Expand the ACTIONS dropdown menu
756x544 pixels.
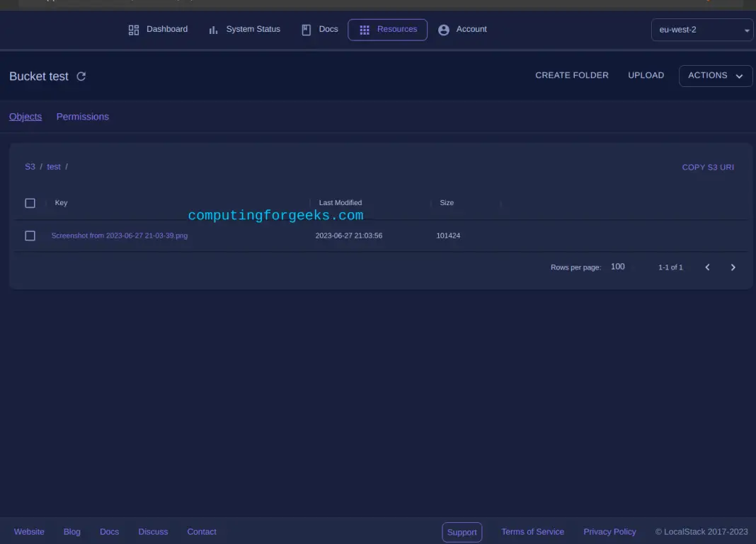tap(715, 76)
